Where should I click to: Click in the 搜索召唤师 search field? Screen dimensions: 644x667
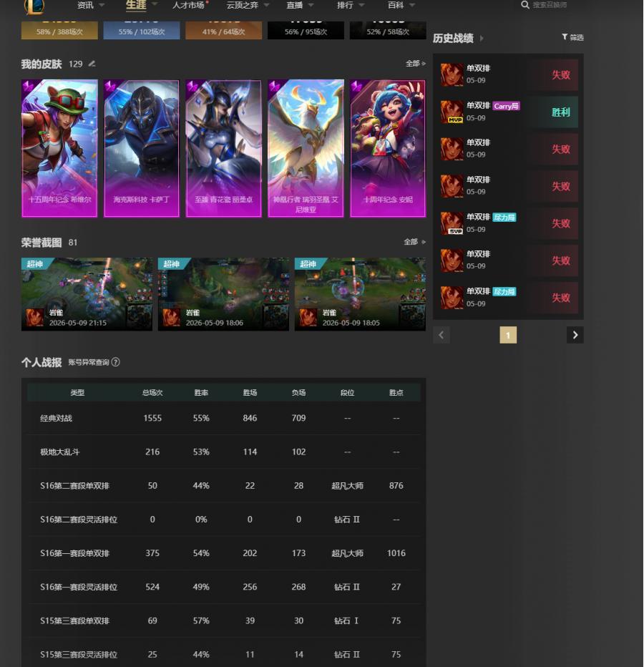(550, 5)
